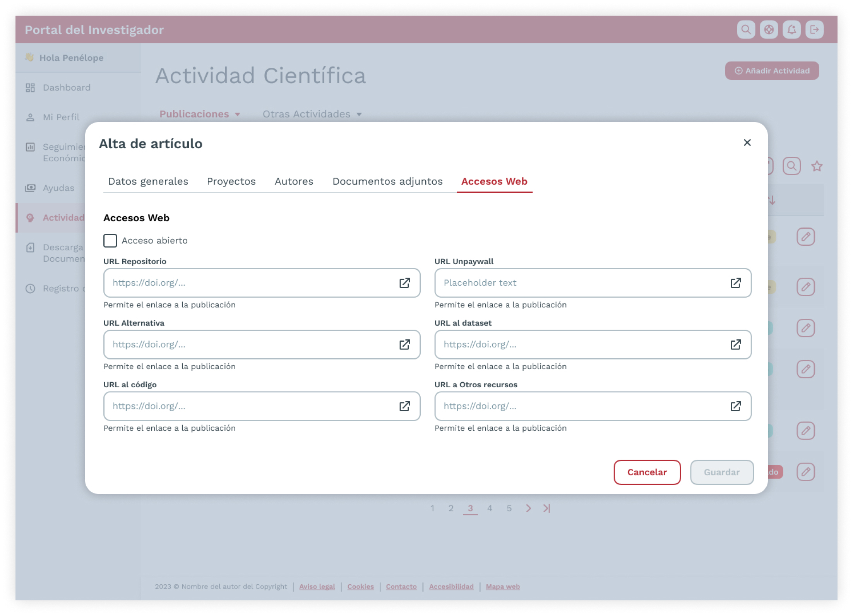
Task: Open search from the top bar magnifier icon
Action: tap(746, 29)
